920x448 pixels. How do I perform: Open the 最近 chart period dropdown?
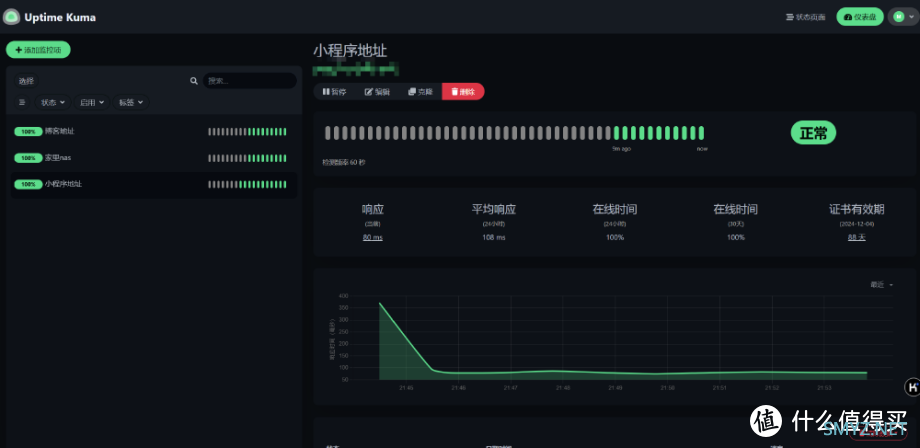coord(882,285)
